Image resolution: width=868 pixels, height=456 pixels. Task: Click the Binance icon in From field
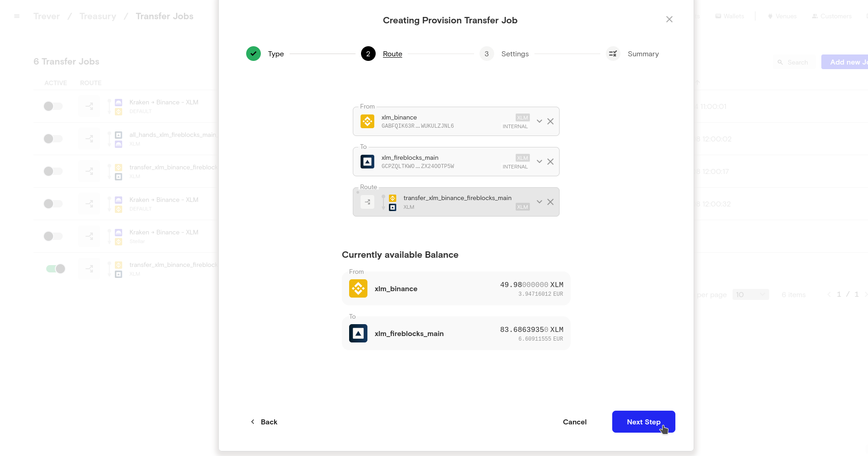[367, 121]
